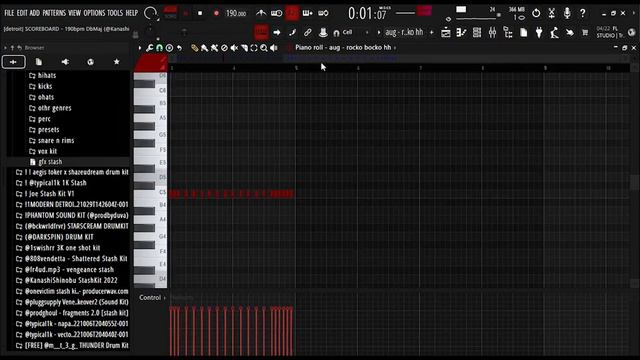
Task: Select the Playback speaker tool in piano roll
Action: click(274, 48)
